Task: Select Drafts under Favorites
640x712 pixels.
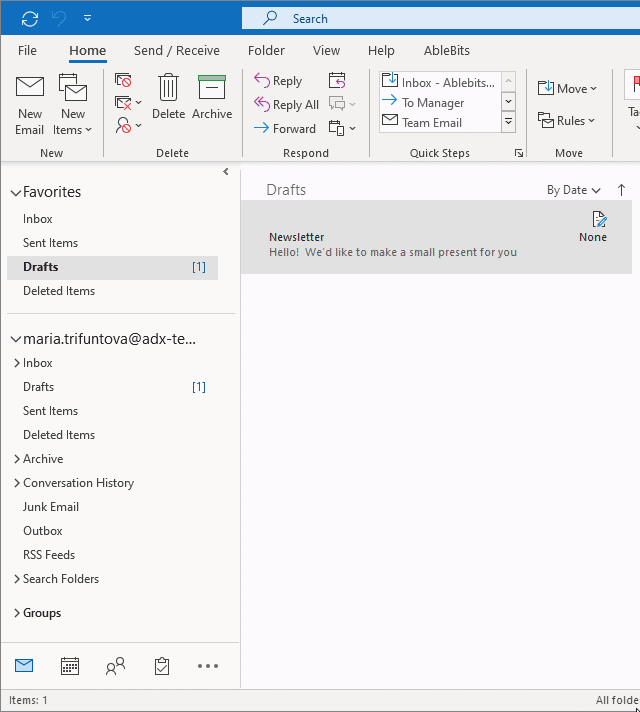Action: (x=113, y=267)
